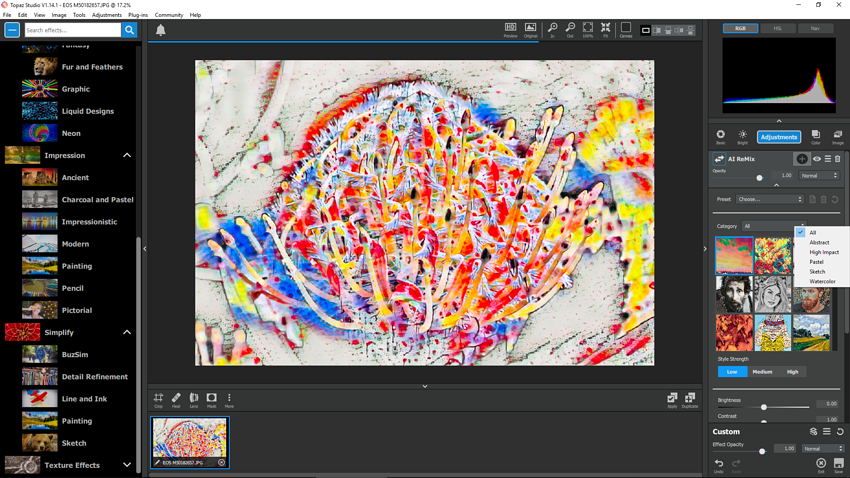Open the Preset Choose dropdown
Viewport: 850px width, 478px height.
click(770, 199)
